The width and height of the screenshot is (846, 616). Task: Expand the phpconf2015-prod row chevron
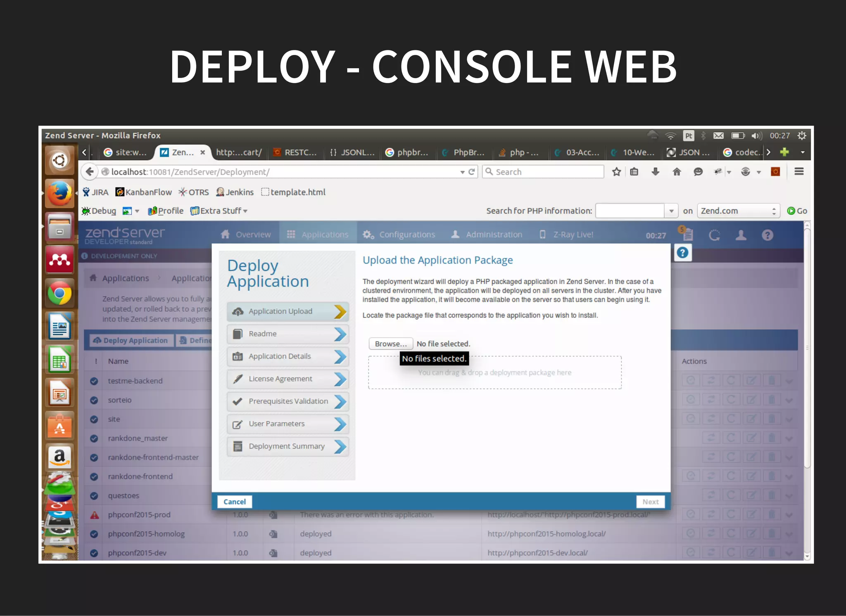coord(789,515)
